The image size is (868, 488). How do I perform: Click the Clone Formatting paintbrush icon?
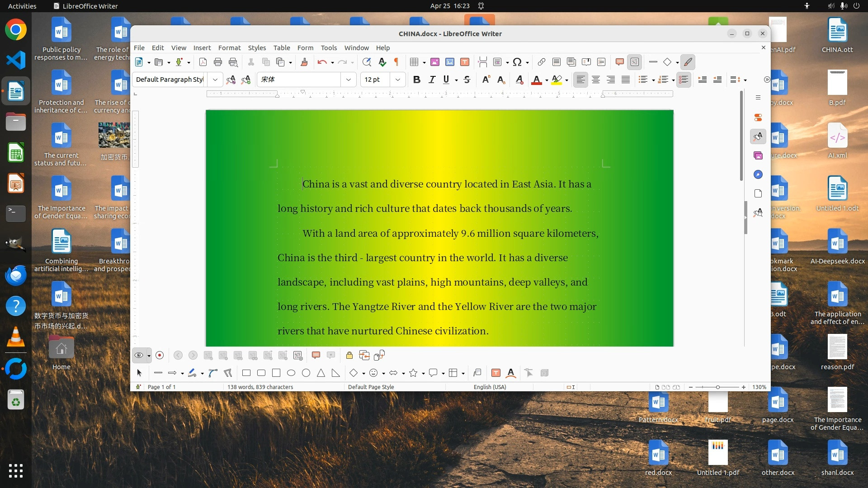(x=304, y=62)
